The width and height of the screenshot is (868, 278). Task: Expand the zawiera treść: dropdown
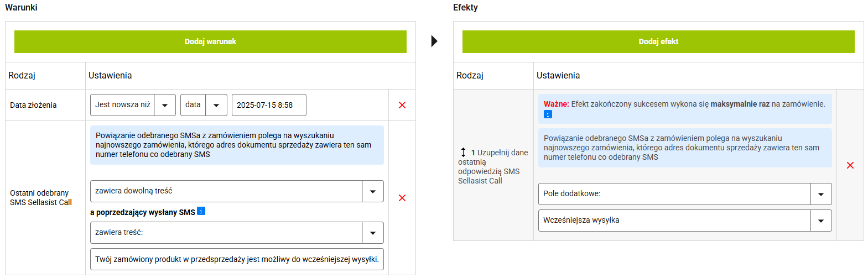coord(237,233)
